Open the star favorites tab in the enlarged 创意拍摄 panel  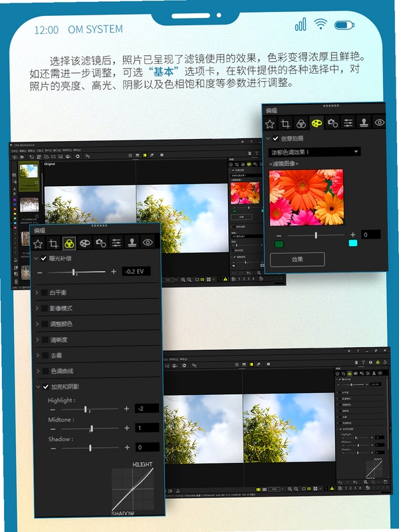pos(270,124)
